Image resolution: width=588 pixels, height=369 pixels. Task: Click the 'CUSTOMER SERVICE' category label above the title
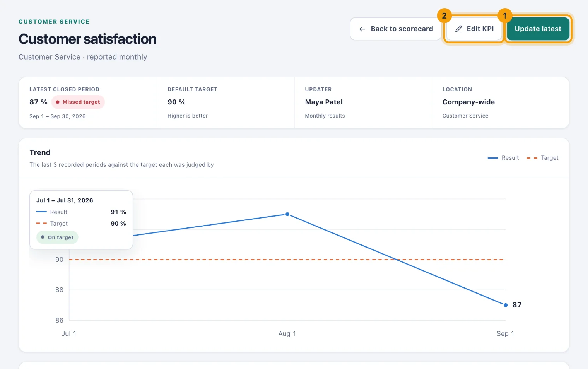point(54,22)
